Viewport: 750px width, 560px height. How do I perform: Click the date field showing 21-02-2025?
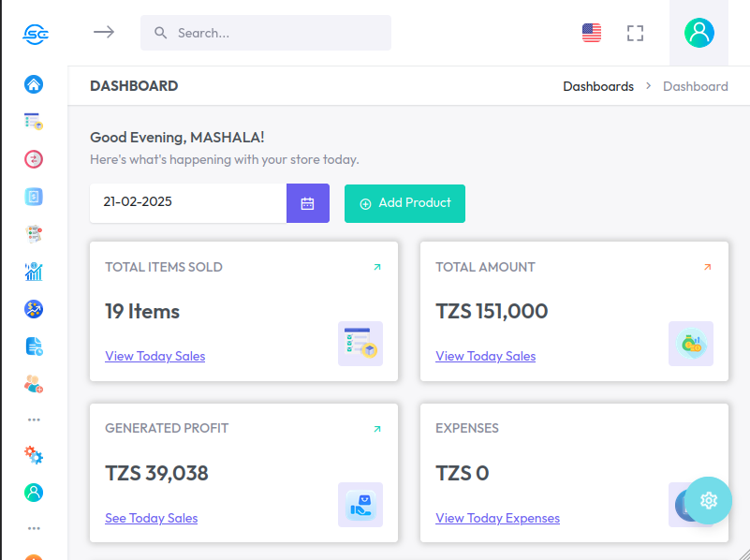[x=187, y=203]
